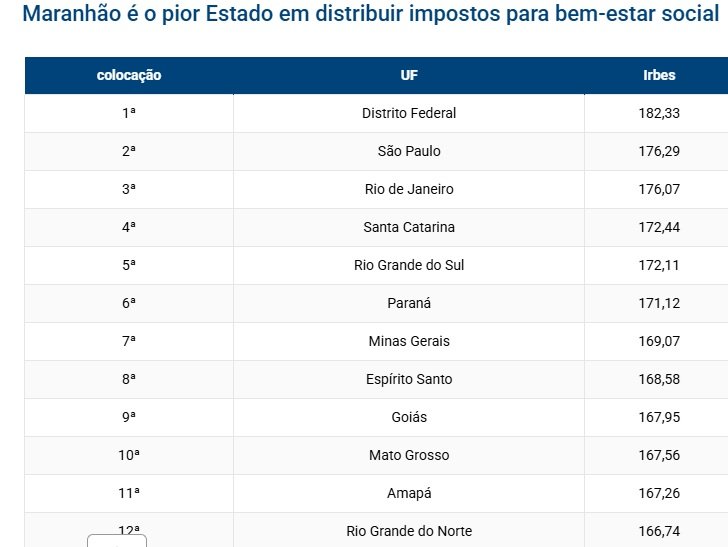Screen dimensions: 728x547
Task: Click the partially hidden button below the 12ª cell
Action: 117,541
